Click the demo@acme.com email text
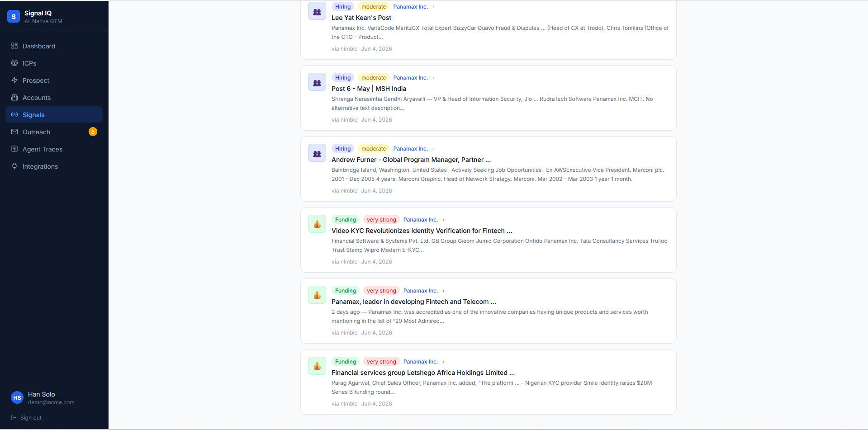This screenshot has width=868, height=430. 51,402
